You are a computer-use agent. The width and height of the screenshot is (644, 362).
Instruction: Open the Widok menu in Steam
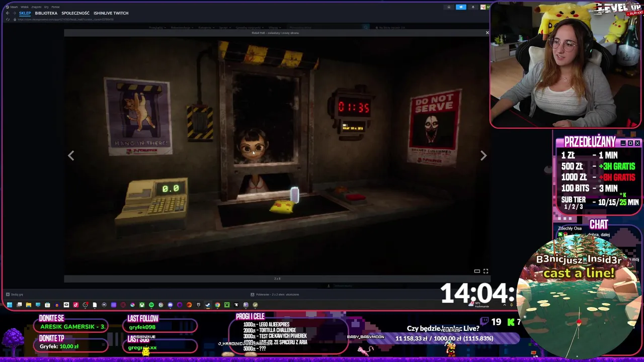[25, 7]
